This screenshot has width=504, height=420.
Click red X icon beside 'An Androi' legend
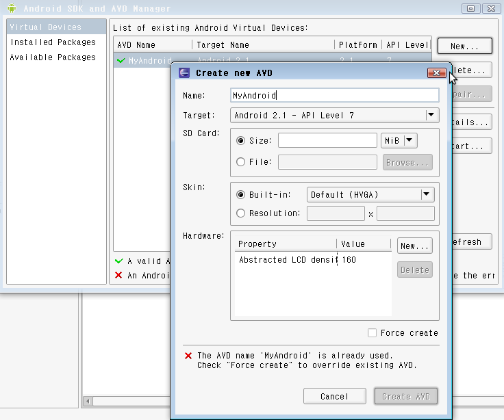(x=118, y=275)
